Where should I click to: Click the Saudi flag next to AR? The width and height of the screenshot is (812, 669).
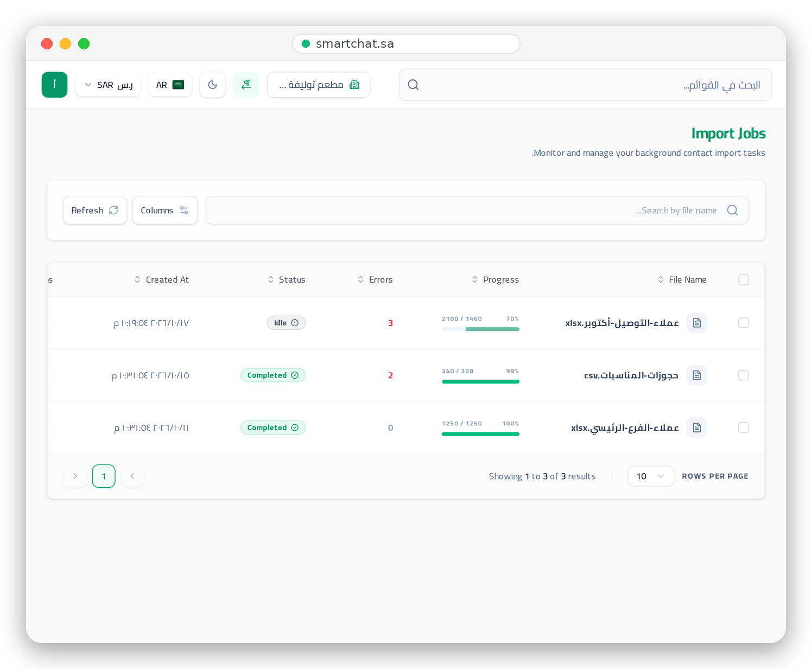pyautogui.click(x=178, y=85)
